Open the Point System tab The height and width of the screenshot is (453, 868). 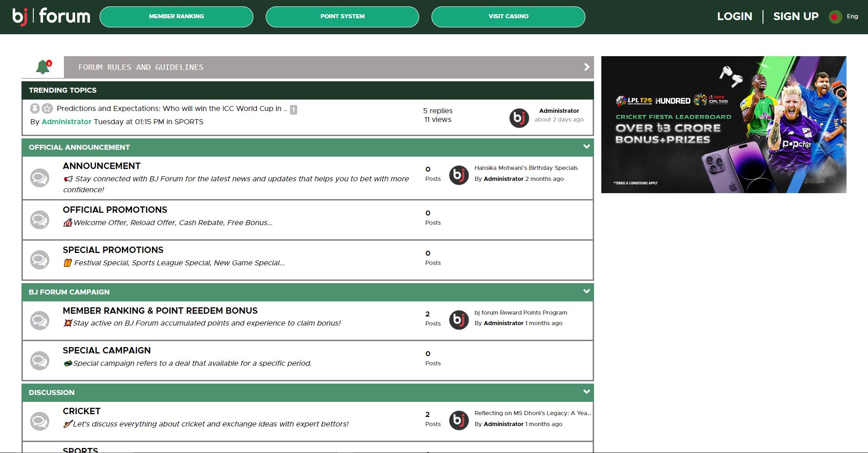click(x=342, y=16)
